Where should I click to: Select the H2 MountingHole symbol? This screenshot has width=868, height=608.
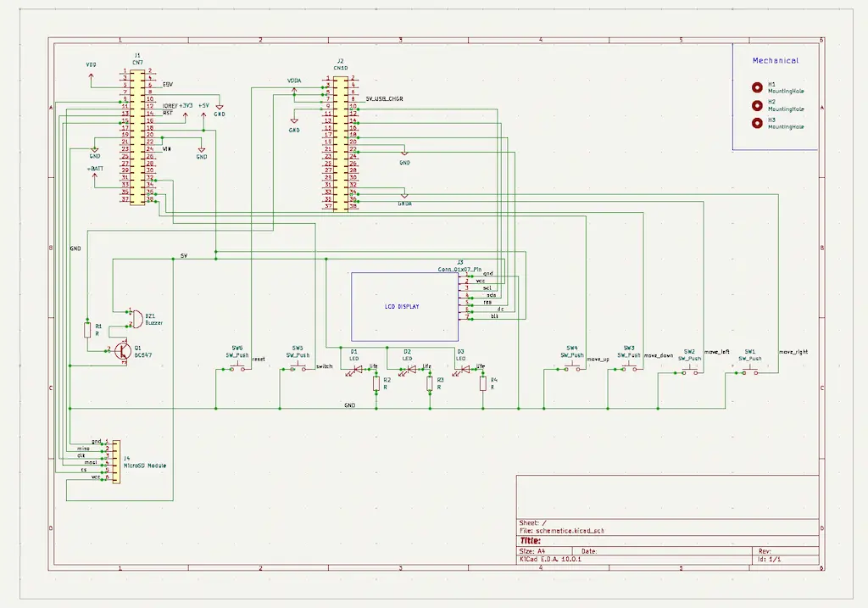tap(757, 105)
